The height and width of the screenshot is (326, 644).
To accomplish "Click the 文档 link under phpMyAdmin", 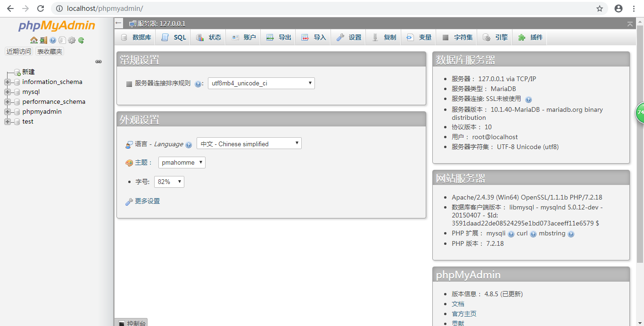I will click(458, 304).
